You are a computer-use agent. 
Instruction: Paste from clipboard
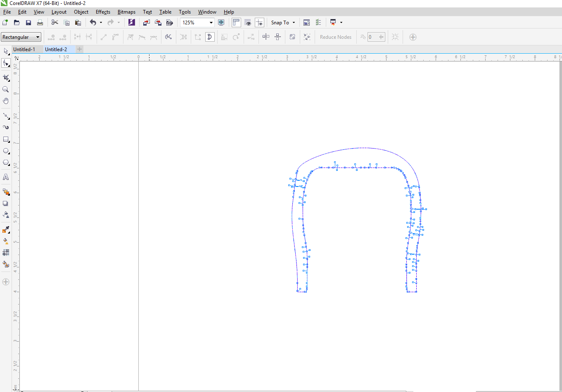[x=78, y=23]
